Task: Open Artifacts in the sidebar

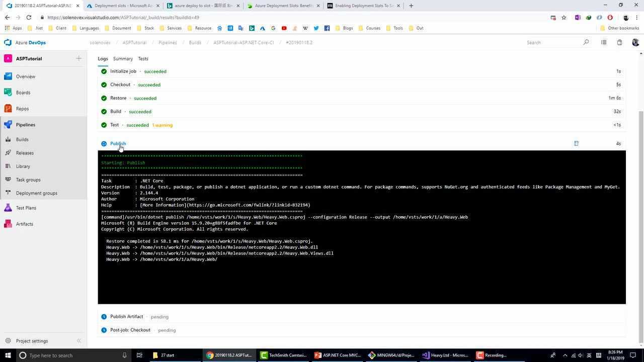Action: [24, 224]
